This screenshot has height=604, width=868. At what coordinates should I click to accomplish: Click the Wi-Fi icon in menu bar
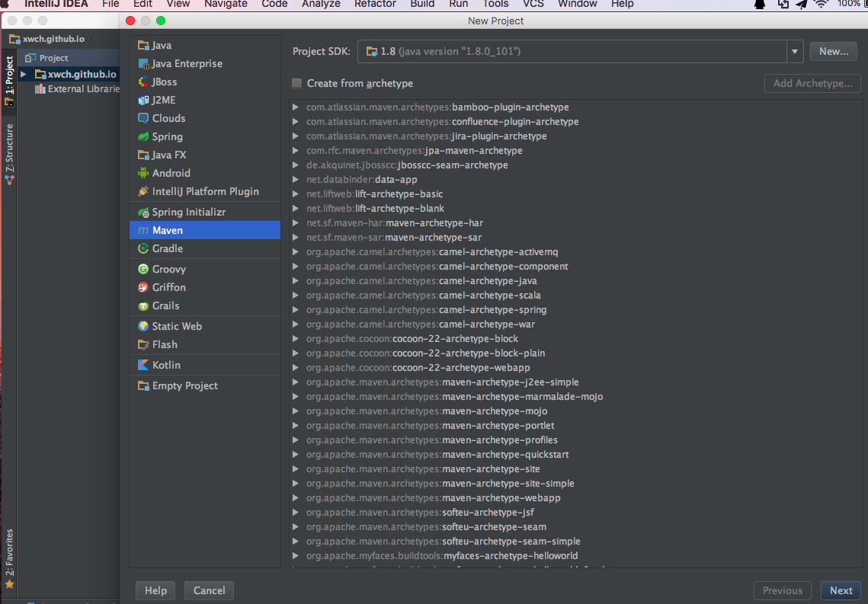tap(822, 4)
